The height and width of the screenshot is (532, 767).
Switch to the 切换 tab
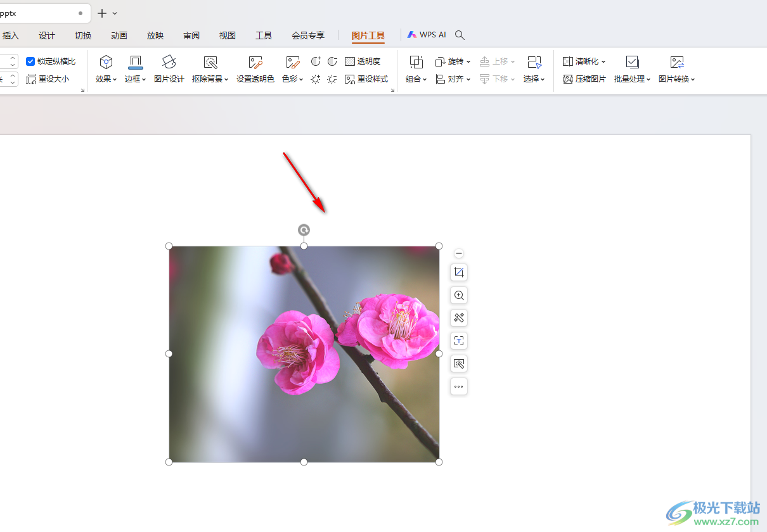(83, 35)
